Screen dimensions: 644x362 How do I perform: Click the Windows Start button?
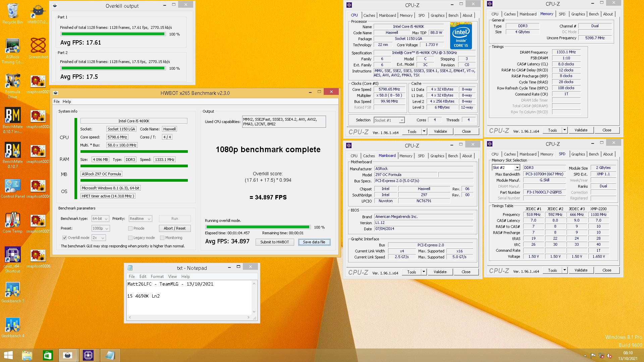[x=8, y=355]
